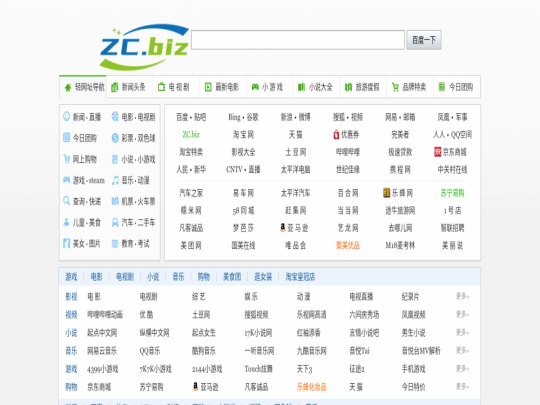Open the 轻网址导航 tab
The height and width of the screenshot is (405, 540).
83,87
